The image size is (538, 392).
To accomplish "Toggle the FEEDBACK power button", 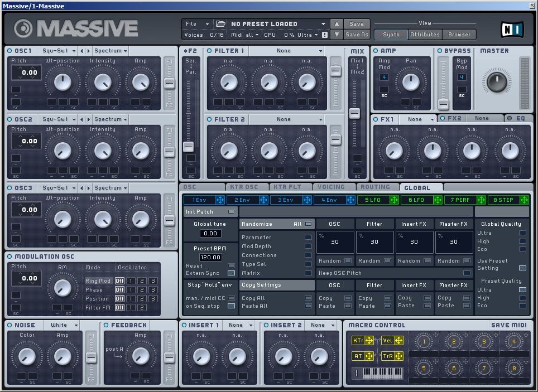I will click(x=106, y=325).
